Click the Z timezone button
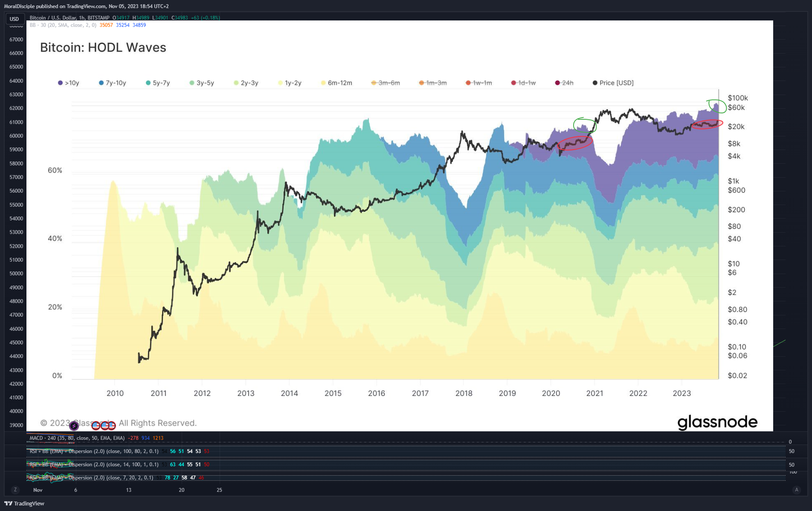The height and width of the screenshot is (511, 812). [x=15, y=490]
